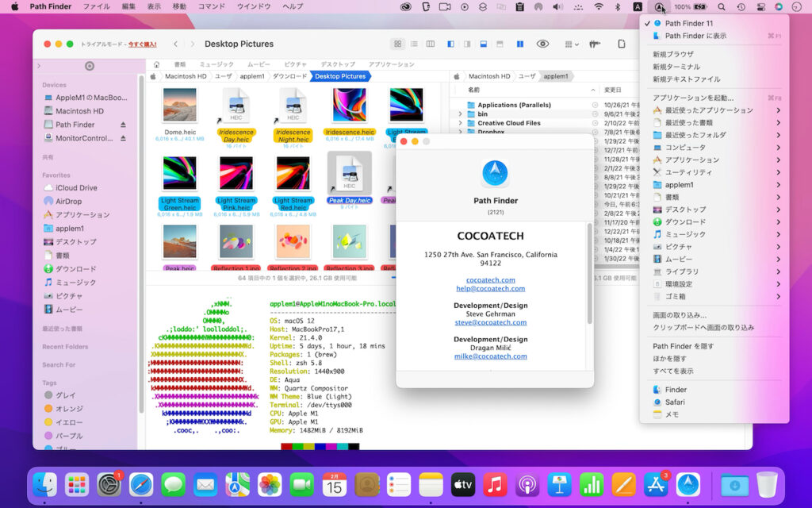This screenshot has height=508, width=812.
Task: Toggle the dual browser pane button
Action: (x=521, y=44)
